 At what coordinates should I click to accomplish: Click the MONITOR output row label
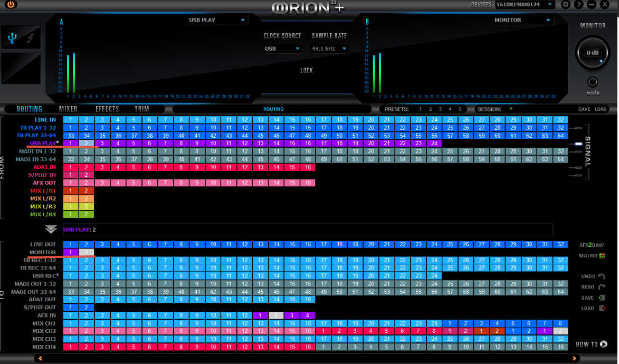click(x=42, y=252)
